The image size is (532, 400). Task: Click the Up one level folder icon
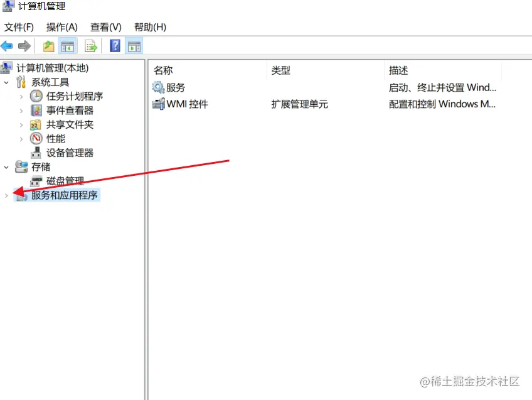click(48, 46)
